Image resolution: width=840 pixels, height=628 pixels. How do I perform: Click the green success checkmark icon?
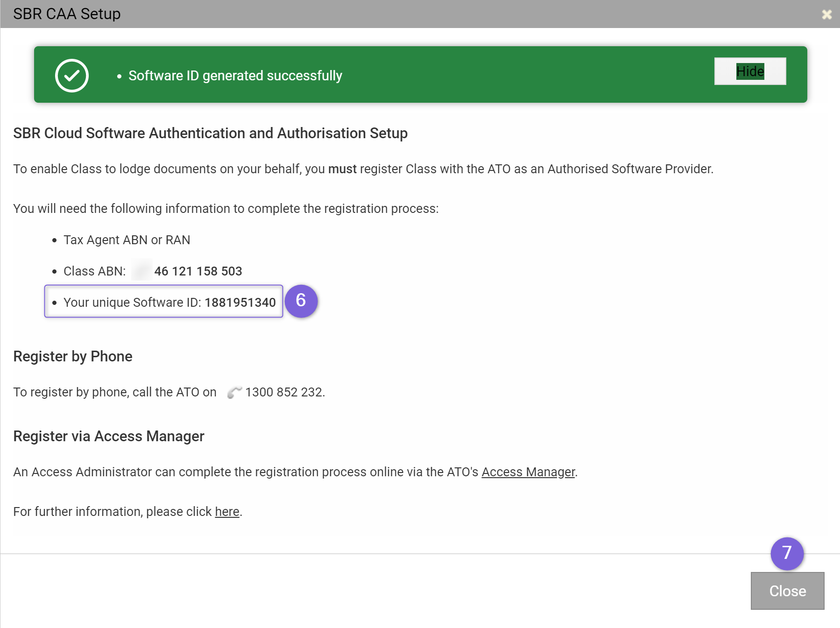[x=72, y=76]
